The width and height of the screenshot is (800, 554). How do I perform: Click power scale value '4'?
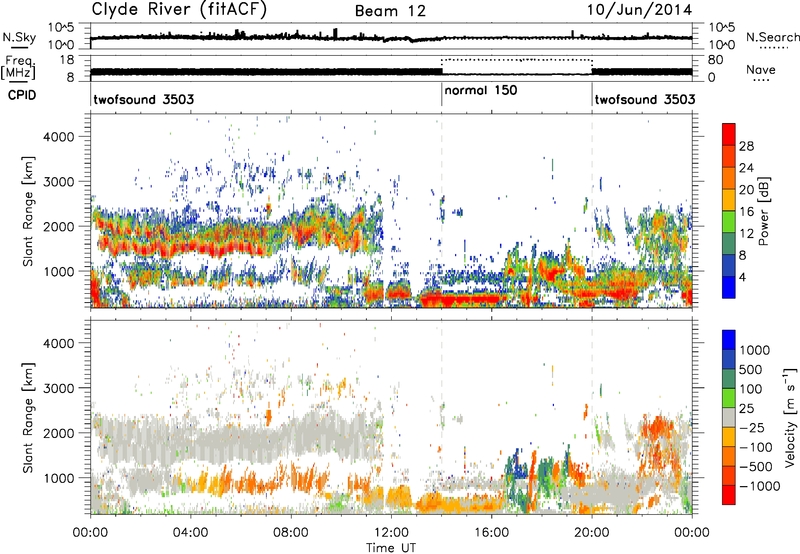743,278
